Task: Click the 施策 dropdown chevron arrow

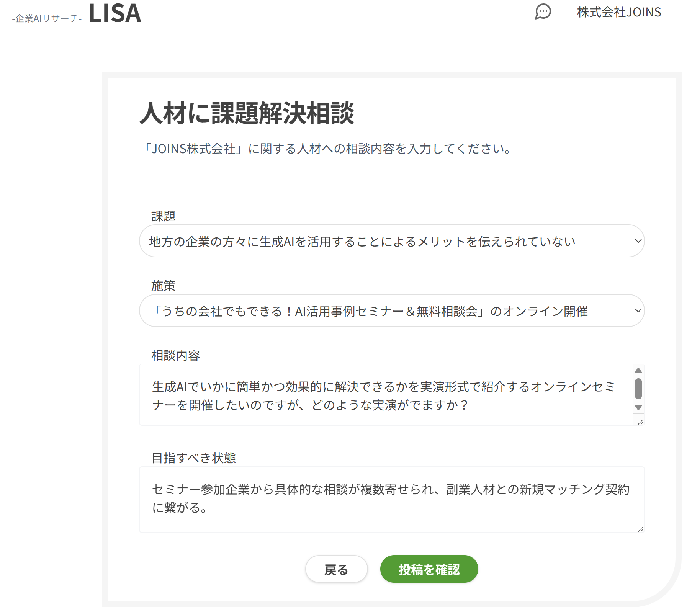Action: (x=638, y=310)
